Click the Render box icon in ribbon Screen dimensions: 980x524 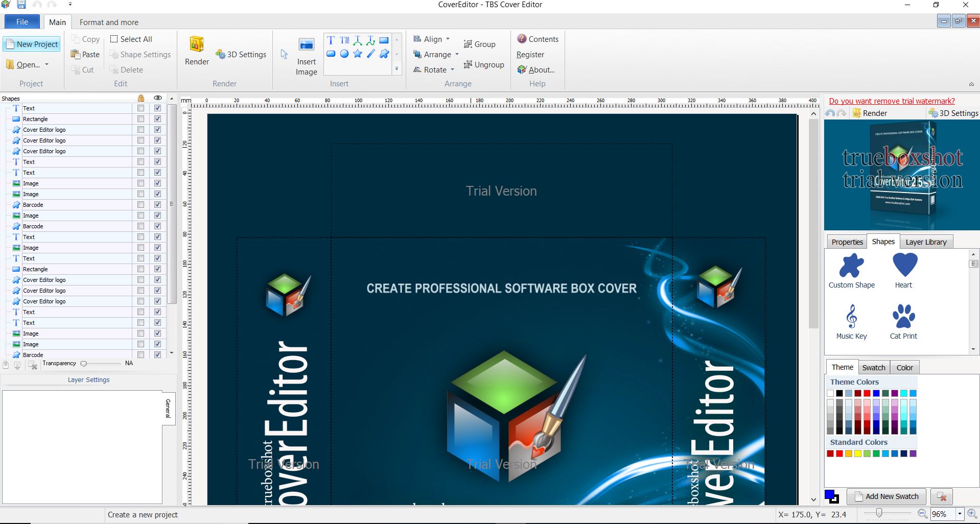(197, 45)
